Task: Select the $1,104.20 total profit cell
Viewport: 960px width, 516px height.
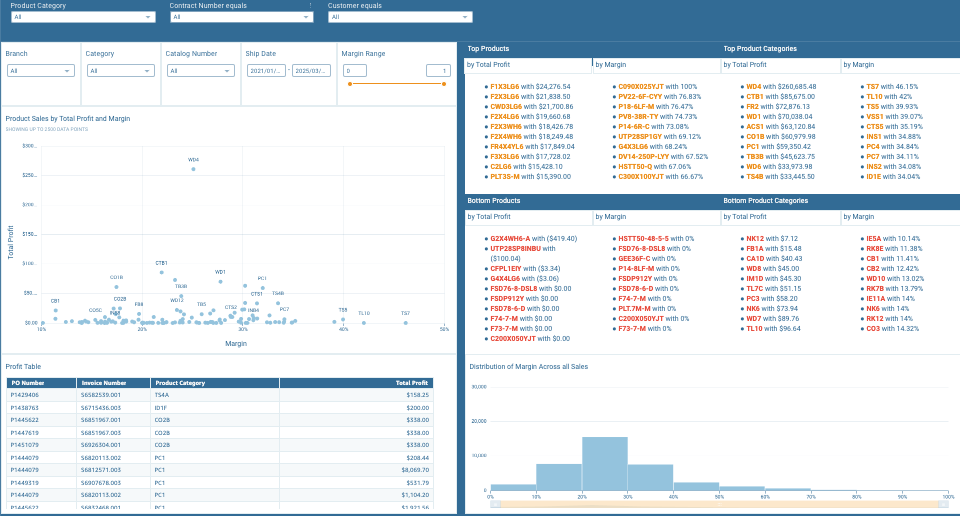Action: (x=356, y=495)
